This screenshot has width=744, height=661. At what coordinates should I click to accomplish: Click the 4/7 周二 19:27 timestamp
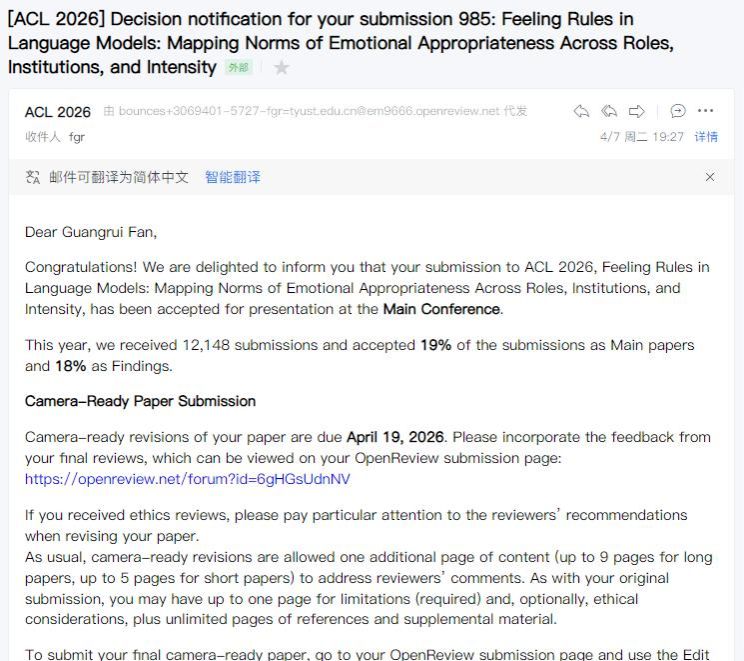pos(642,137)
